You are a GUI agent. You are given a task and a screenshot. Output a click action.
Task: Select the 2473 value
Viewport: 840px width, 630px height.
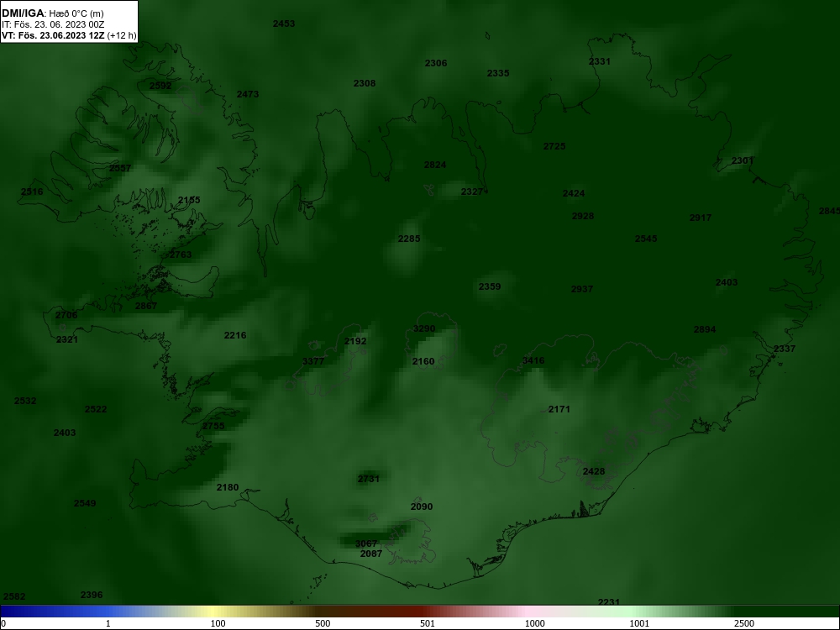[x=248, y=94]
